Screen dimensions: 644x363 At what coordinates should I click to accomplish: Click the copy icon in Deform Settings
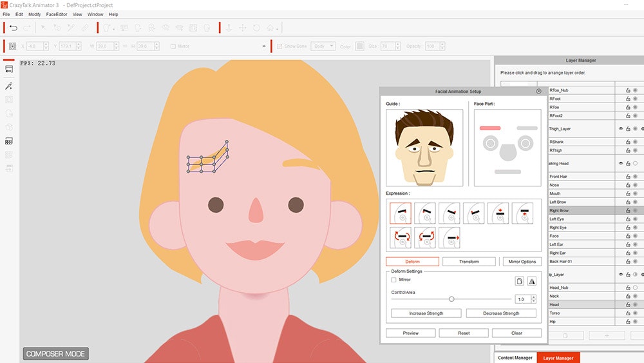click(519, 281)
